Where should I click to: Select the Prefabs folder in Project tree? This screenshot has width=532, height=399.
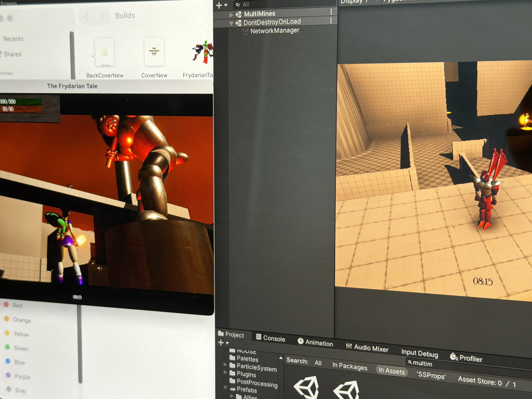click(x=243, y=389)
